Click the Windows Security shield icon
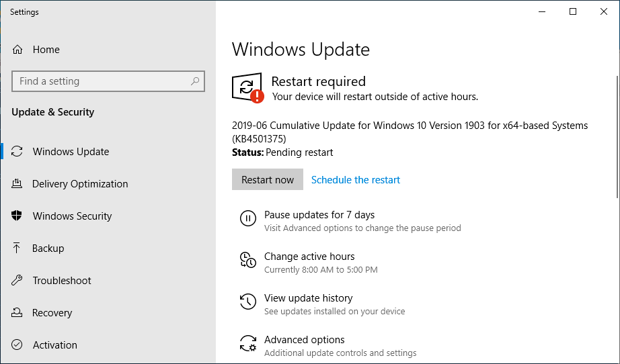620x364 pixels. tap(17, 216)
